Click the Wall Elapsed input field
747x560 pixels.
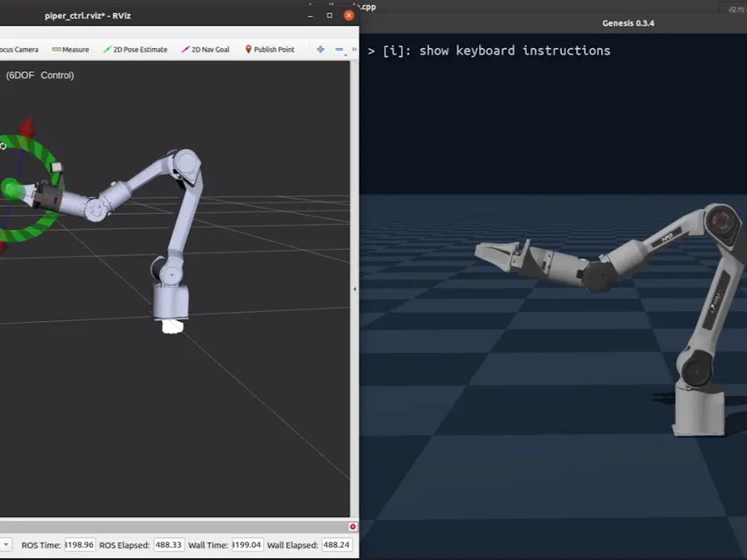point(335,544)
